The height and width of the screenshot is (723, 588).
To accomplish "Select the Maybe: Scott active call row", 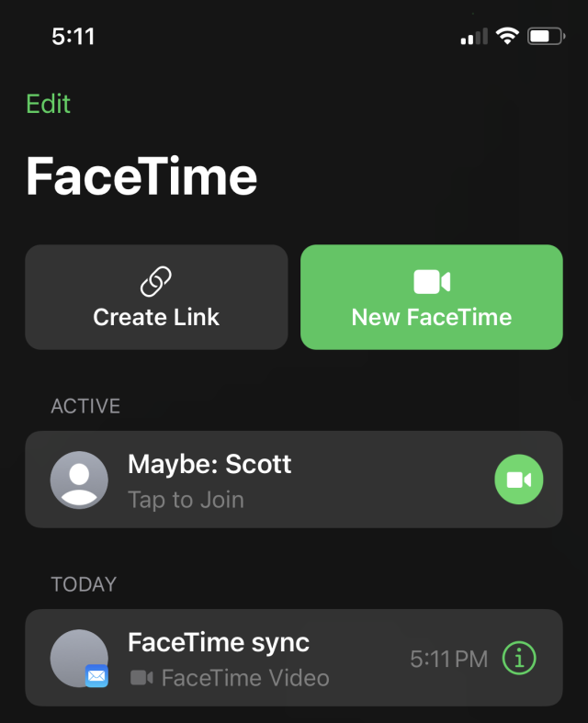I will [x=294, y=480].
